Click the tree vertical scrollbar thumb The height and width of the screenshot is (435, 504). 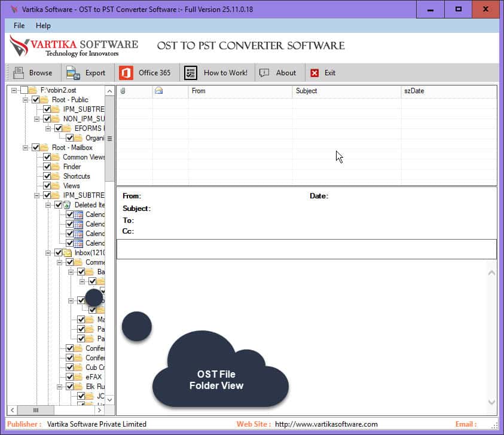(x=109, y=139)
